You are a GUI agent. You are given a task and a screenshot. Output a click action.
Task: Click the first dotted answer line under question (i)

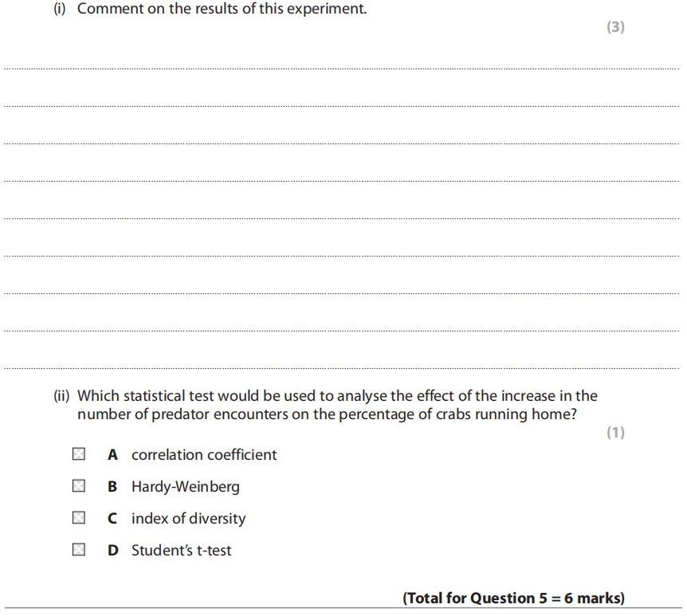tap(343, 69)
